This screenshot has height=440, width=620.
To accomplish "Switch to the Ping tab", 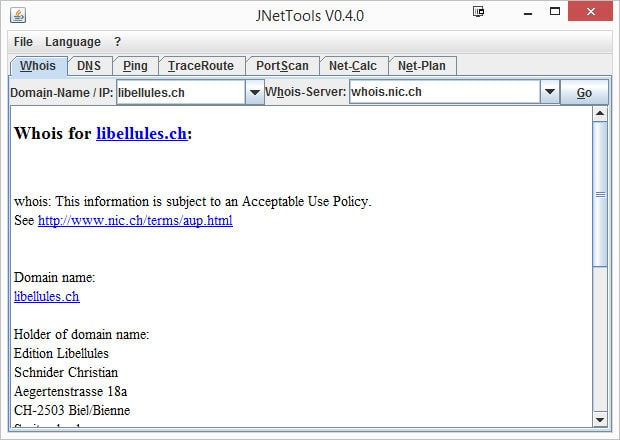I will coord(135,66).
